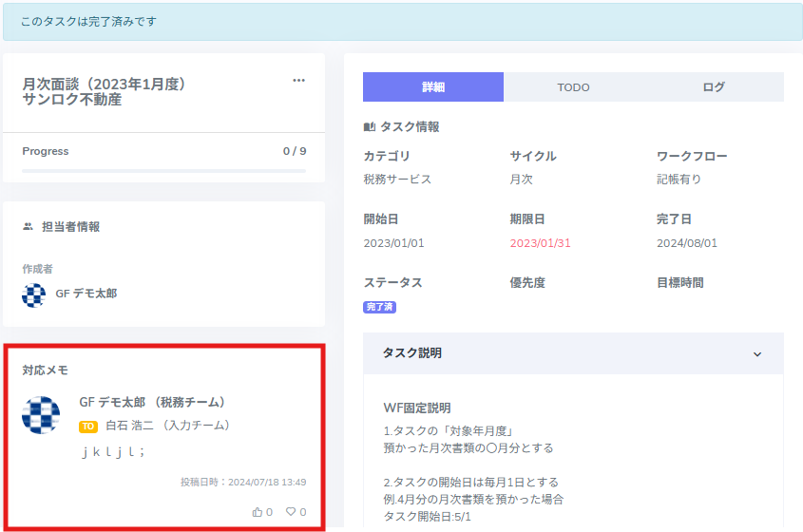Collapse the タスク説明 section chevron
This screenshot has width=803, height=532.
pyautogui.click(x=757, y=353)
